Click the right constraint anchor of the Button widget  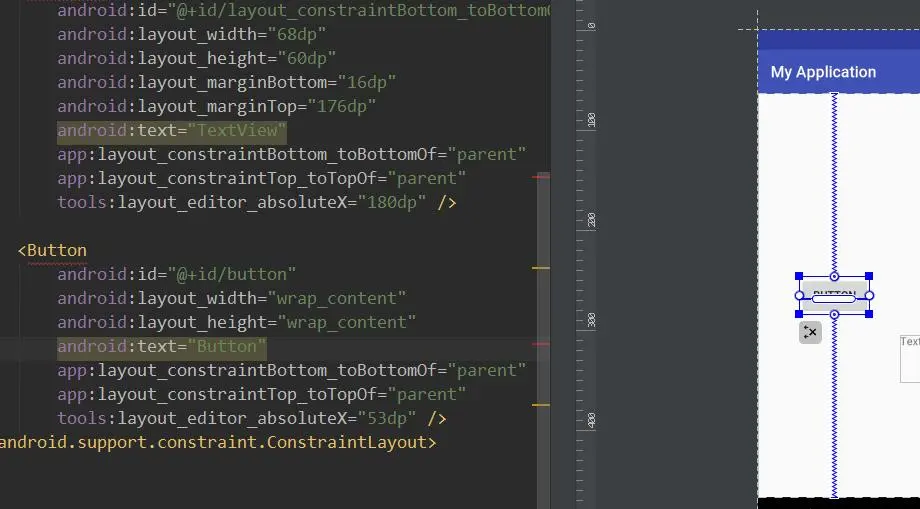pyautogui.click(x=870, y=296)
